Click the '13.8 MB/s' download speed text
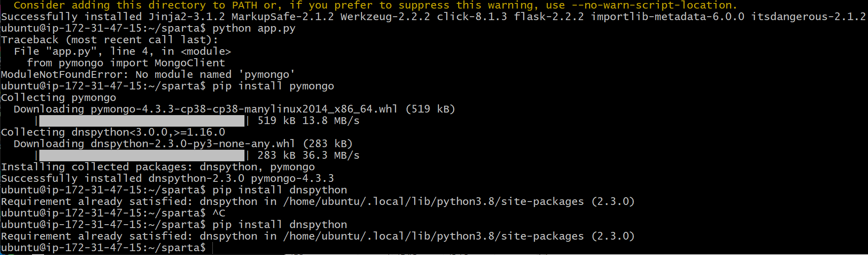The height and width of the screenshot is (255, 868). tap(331, 121)
